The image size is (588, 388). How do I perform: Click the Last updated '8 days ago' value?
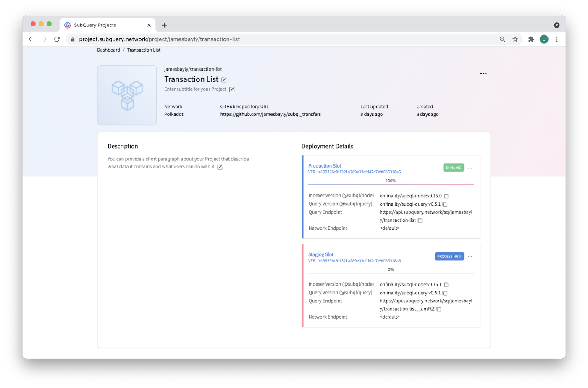371,114
